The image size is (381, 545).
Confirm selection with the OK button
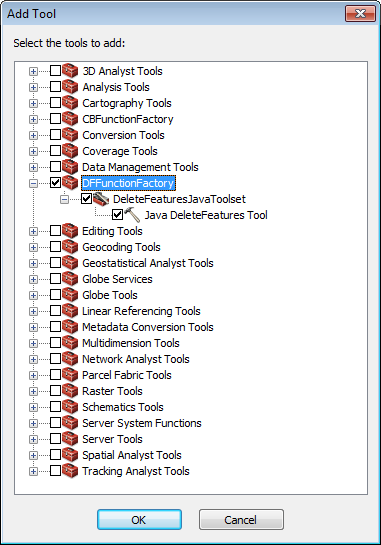coord(139,520)
